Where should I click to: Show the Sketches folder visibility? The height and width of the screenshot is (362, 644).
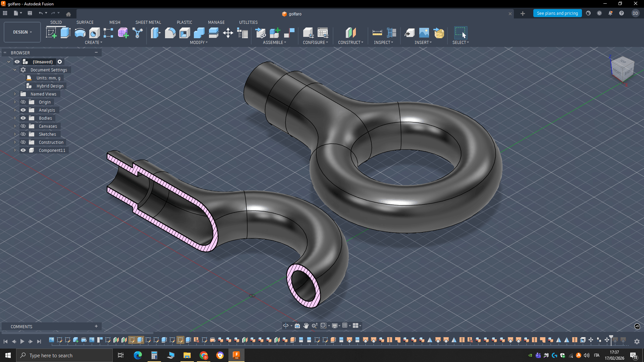(x=23, y=134)
